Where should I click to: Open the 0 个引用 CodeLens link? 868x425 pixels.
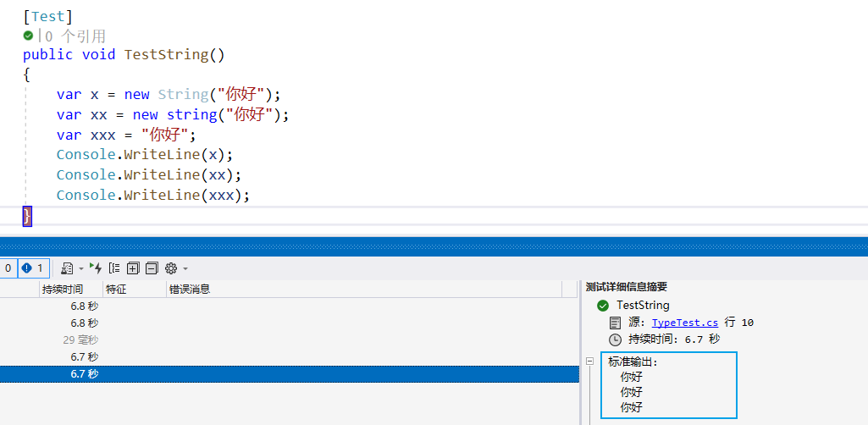75,36
